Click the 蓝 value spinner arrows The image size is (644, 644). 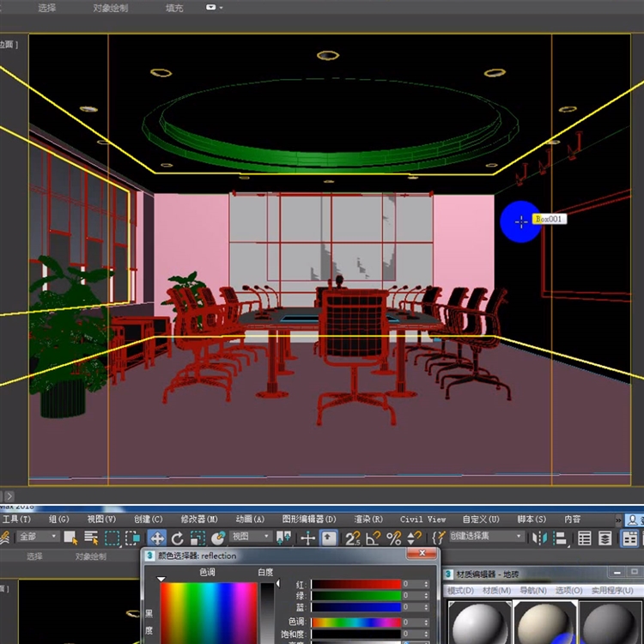pyautogui.click(x=426, y=606)
